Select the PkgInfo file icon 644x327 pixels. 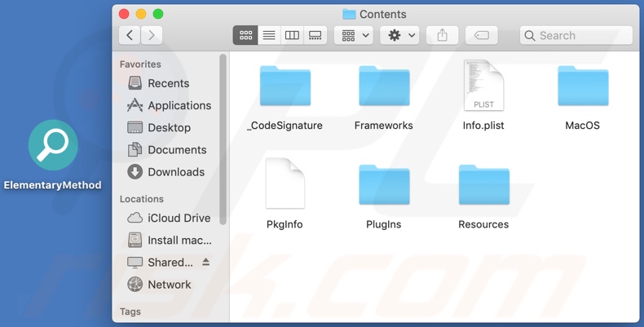[285, 183]
